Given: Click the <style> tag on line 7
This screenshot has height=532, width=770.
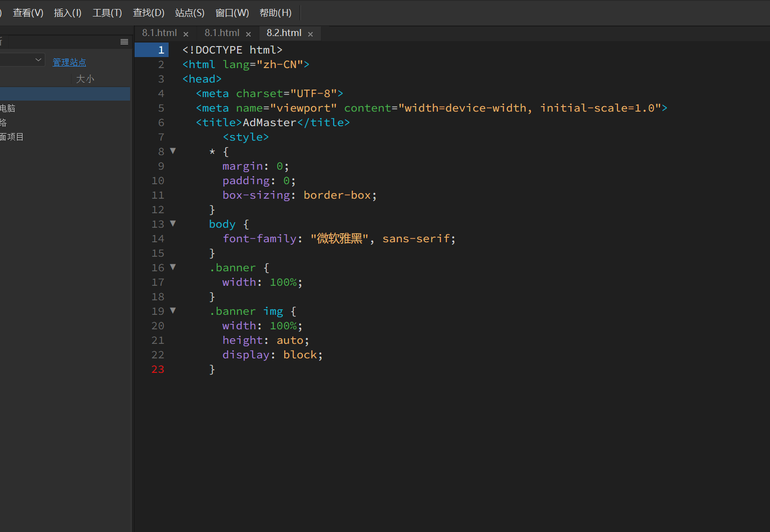Looking at the screenshot, I should [x=246, y=137].
